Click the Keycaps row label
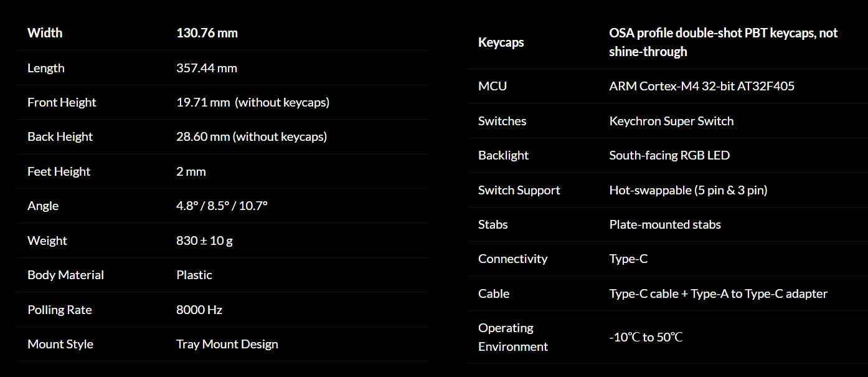The height and width of the screenshot is (377, 868). (x=501, y=42)
